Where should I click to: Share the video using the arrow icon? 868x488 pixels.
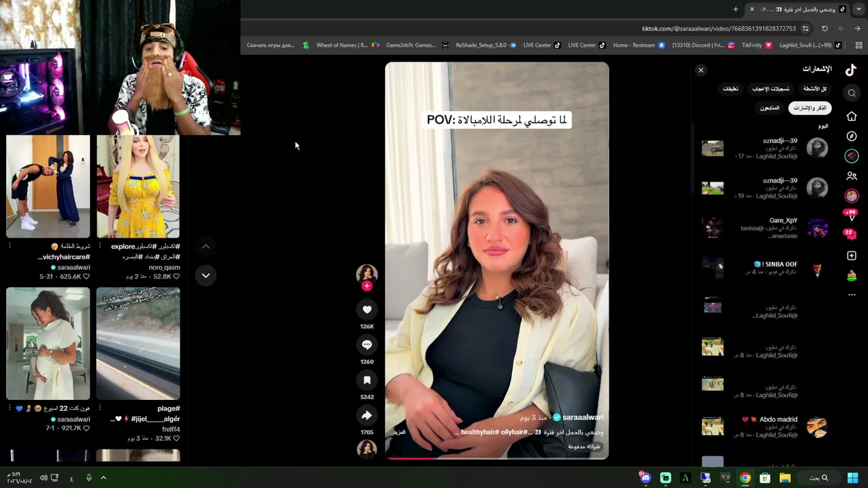(367, 415)
